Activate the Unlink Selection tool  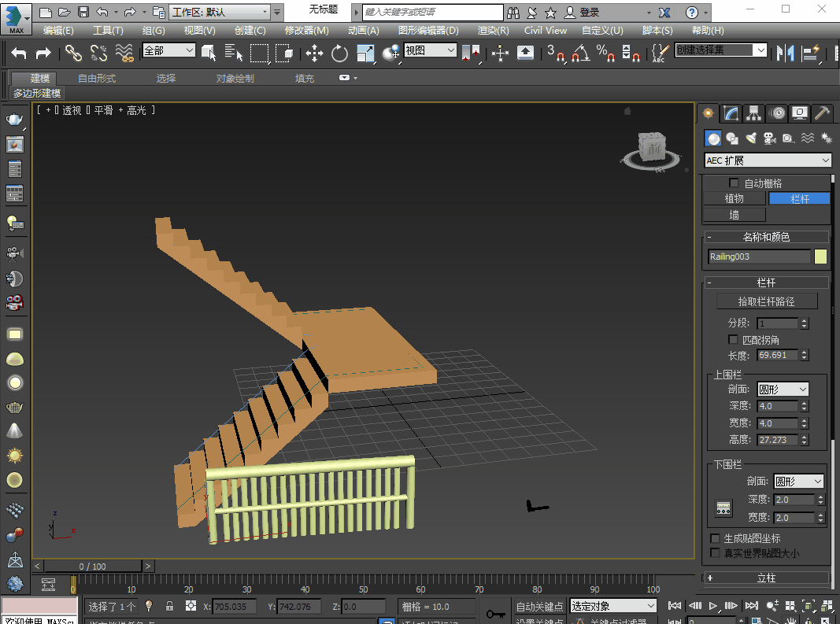(x=98, y=53)
